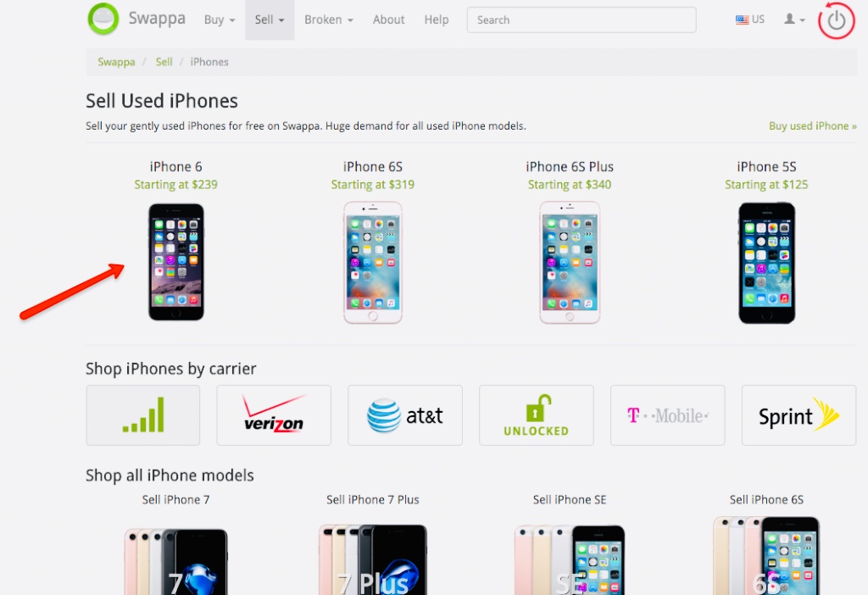The image size is (868, 595).
Task: Go to the Help menu item
Action: pos(437,20)
